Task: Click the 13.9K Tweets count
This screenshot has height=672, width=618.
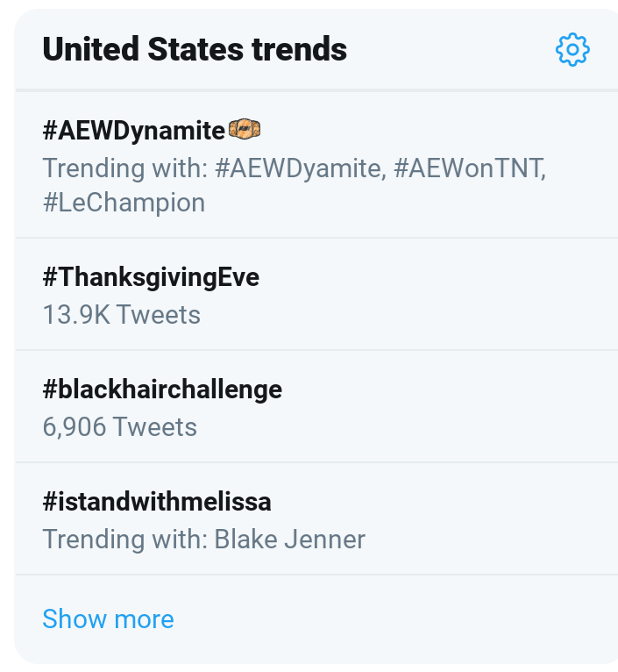Action: [122, 315]
